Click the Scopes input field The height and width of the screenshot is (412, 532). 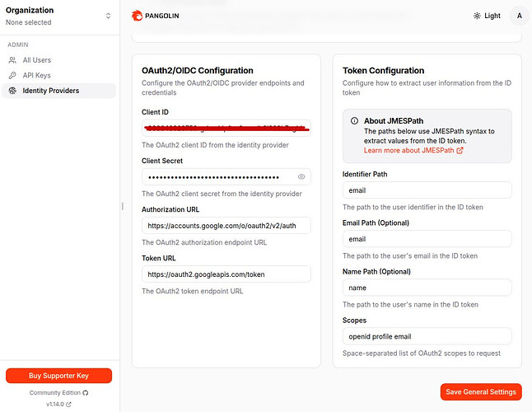click(x=427, y=336)
